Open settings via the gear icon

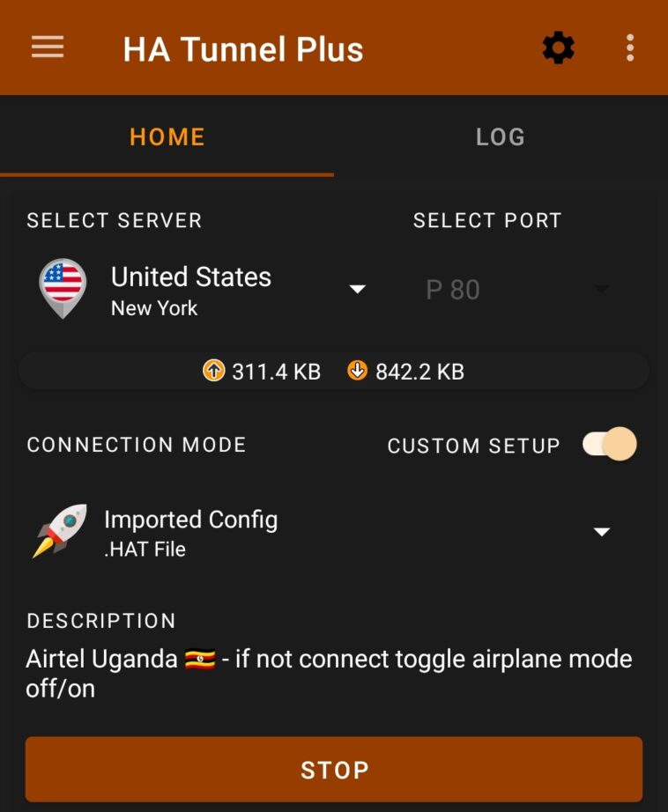(x=558, y=48)
